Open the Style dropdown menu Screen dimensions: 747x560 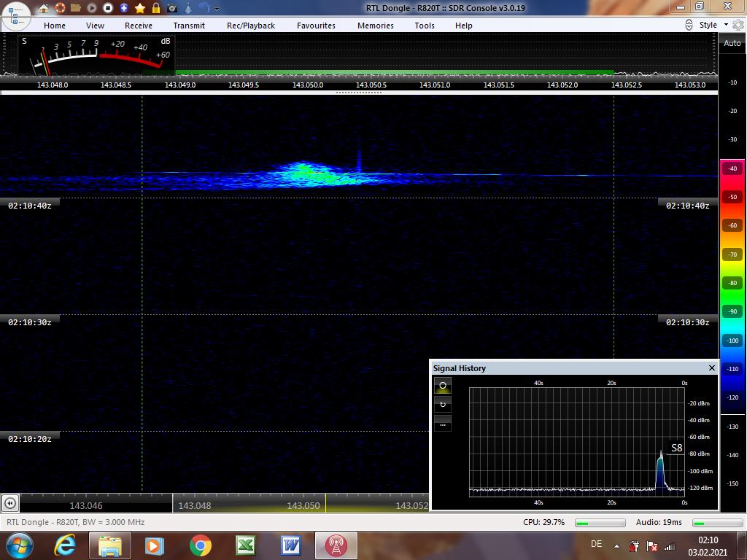coord(713,26)
